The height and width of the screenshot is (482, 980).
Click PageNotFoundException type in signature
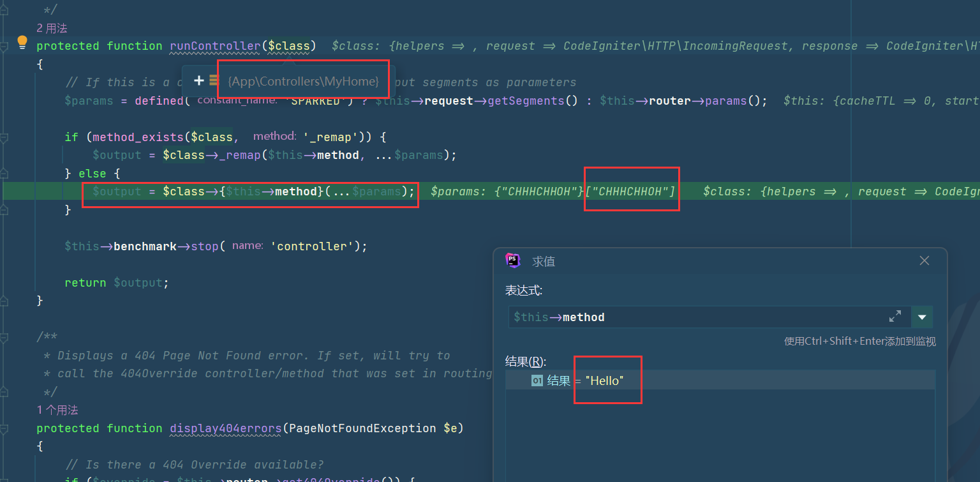(363, 428)
